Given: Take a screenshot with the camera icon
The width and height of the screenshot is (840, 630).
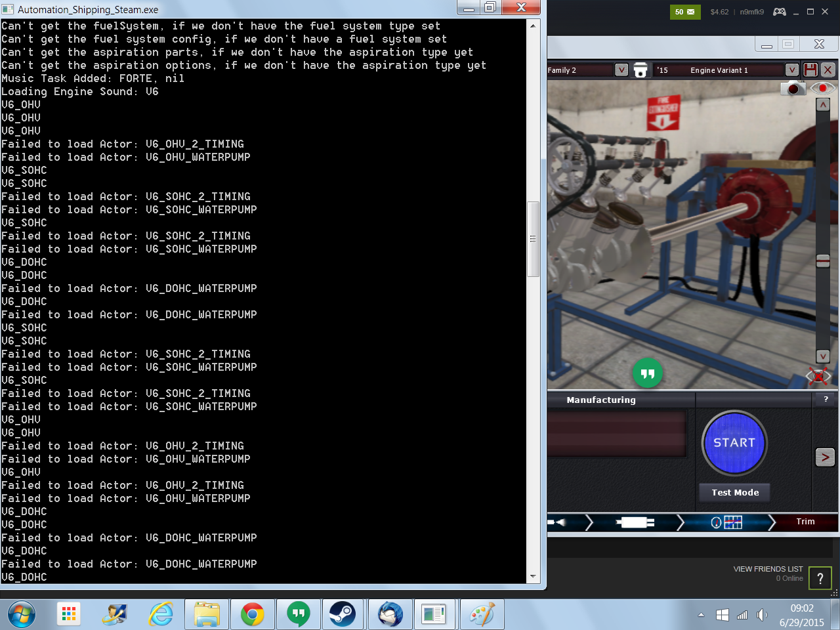Looking at the screenshot, I should pyautogui.click(x=793, y=88).
